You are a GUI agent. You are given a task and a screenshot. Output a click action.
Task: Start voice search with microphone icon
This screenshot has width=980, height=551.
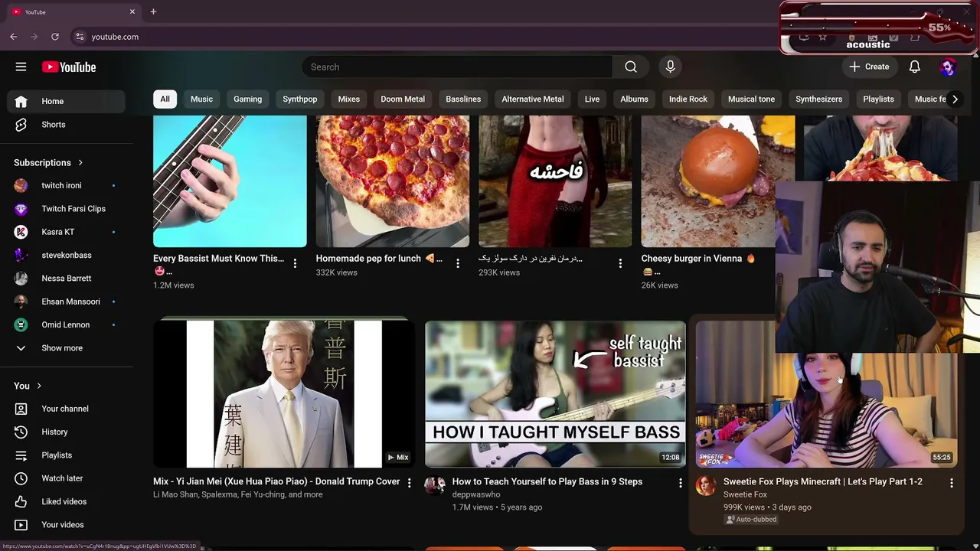pos(670,67)
